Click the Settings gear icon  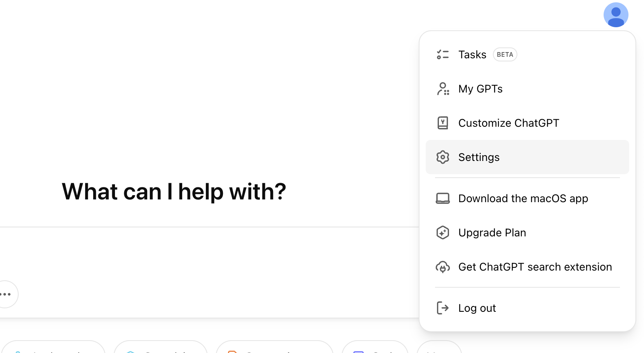click(442, 157)
